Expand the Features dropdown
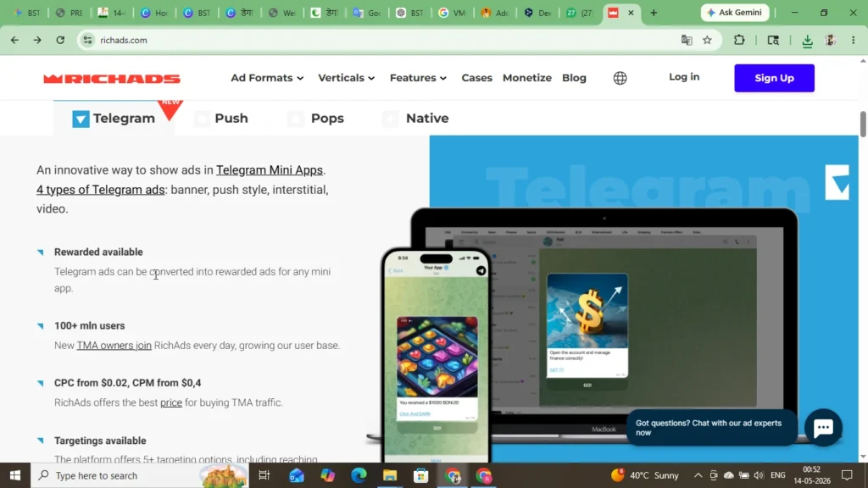The width and height of the screenshot is (868, 488). tap(418, 78)
